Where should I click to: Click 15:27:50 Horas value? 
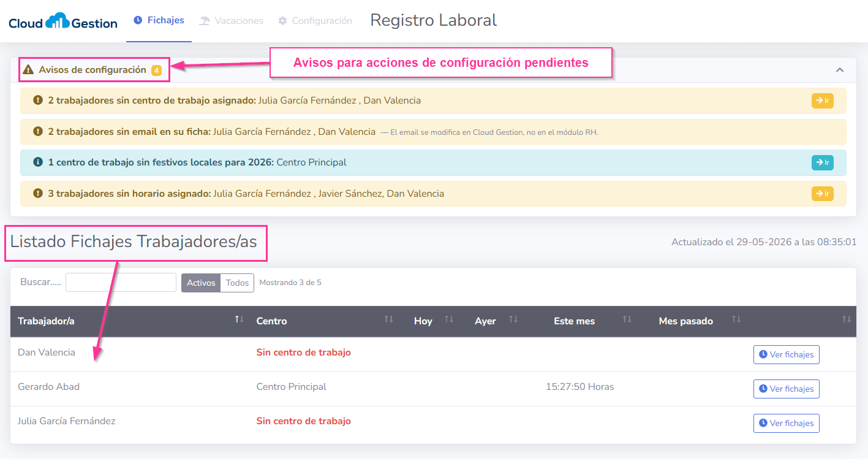[579, 387]
